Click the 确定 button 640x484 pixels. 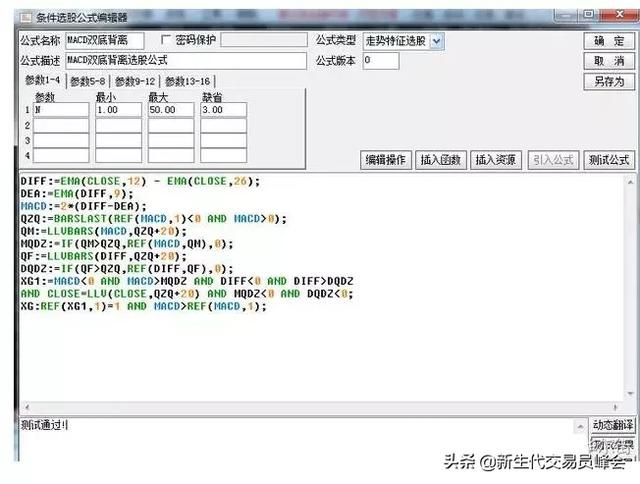[x=609, y=41]
